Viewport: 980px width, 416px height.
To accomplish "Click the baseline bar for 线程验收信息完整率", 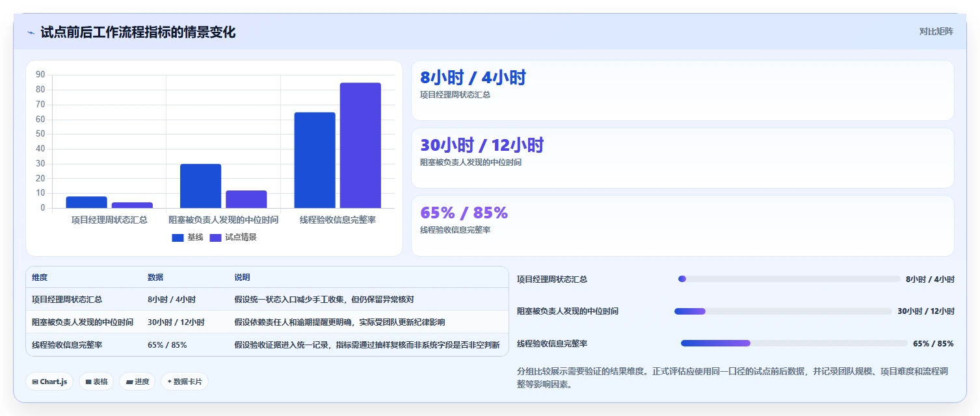I will click(x=315, y=160).
